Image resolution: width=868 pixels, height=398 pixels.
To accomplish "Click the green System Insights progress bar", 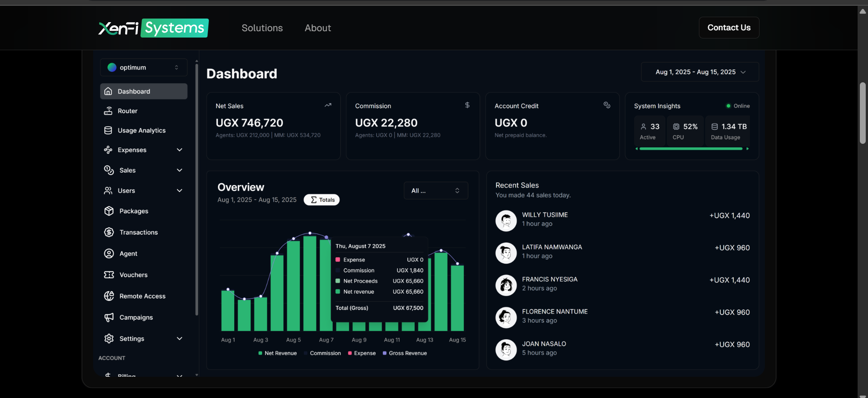I will (x=691, y=148).
